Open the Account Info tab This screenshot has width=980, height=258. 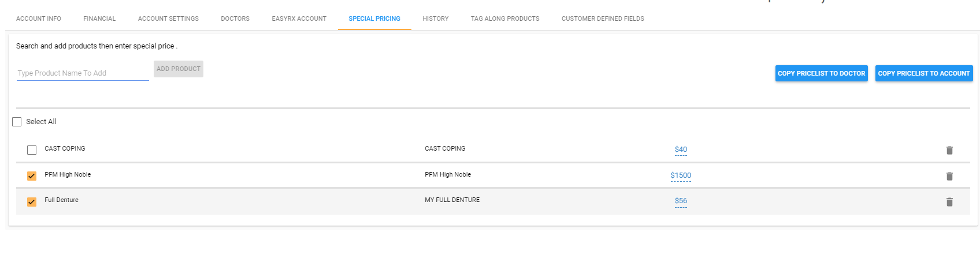(39, 18)
